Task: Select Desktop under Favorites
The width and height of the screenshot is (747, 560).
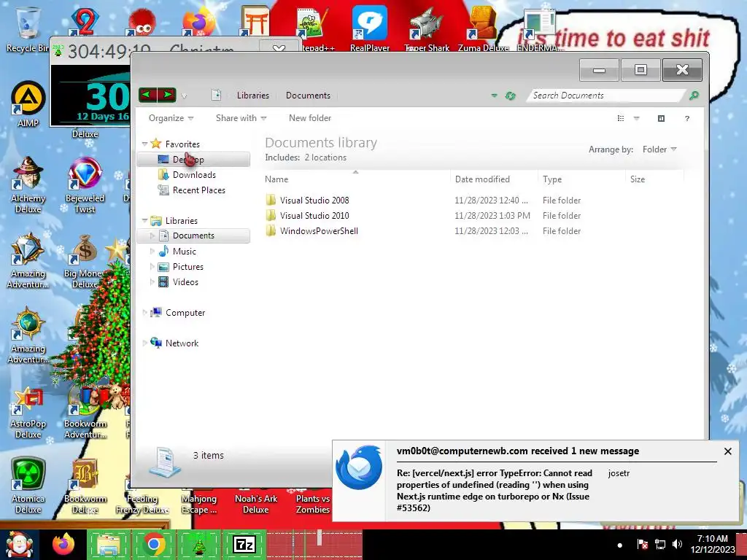Action: click(193, 160)
